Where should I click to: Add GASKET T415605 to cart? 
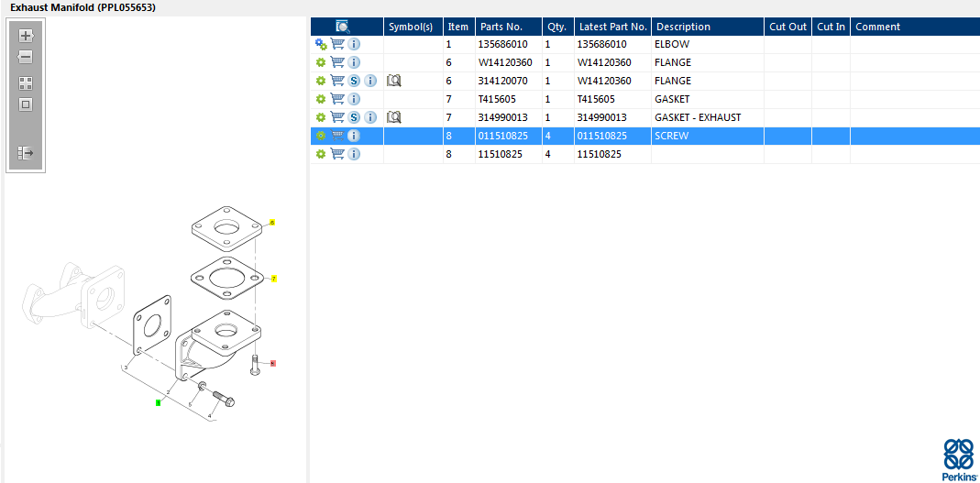click(x=337, y=99)
